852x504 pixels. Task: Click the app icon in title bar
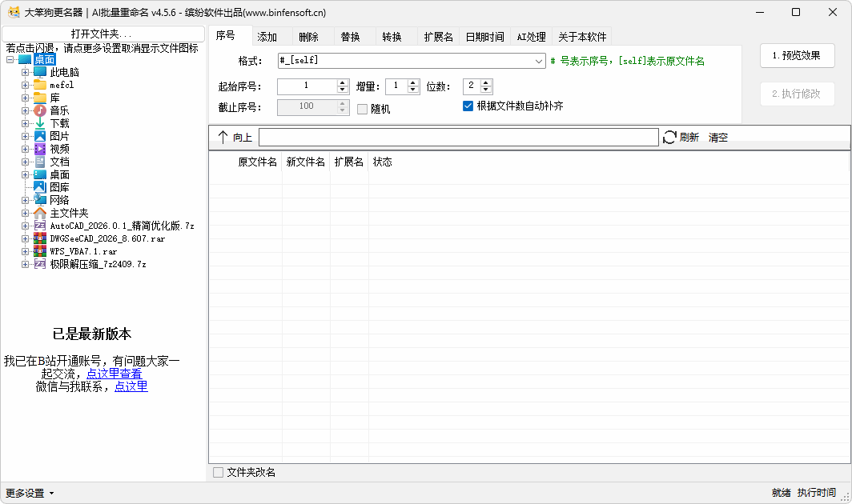(14, 12)
